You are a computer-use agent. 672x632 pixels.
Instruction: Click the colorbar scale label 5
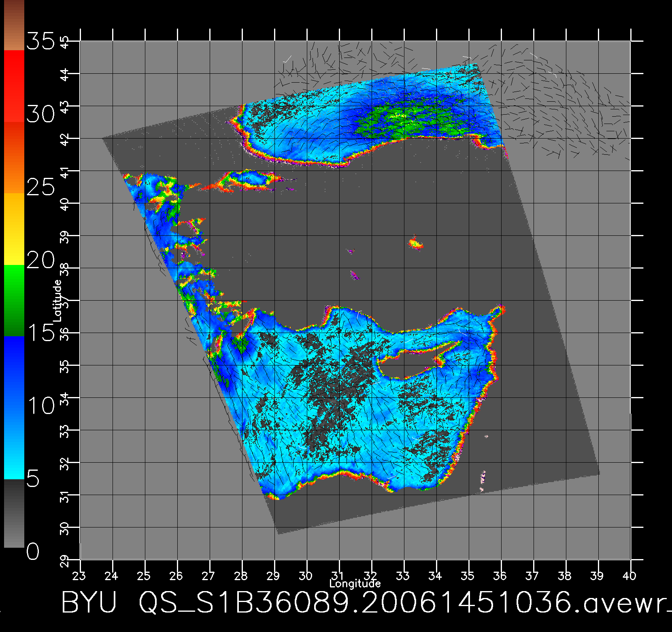(x=33, y=479)
